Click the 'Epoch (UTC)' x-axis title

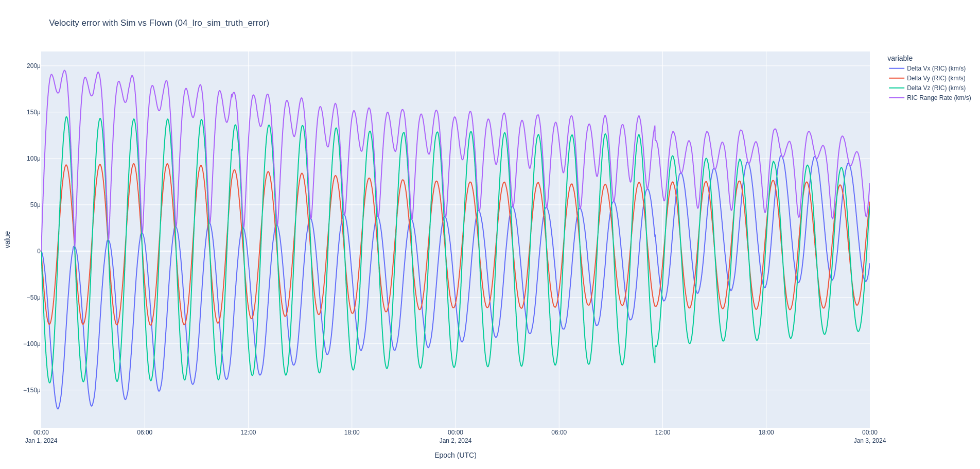tap(456, 455)
